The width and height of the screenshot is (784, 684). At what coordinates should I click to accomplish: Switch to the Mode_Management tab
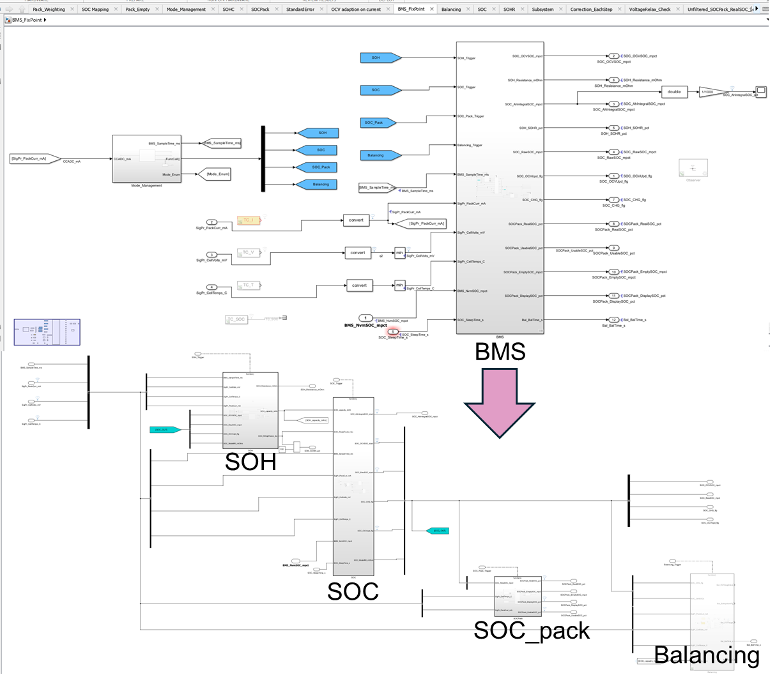[x=186, y=10]
